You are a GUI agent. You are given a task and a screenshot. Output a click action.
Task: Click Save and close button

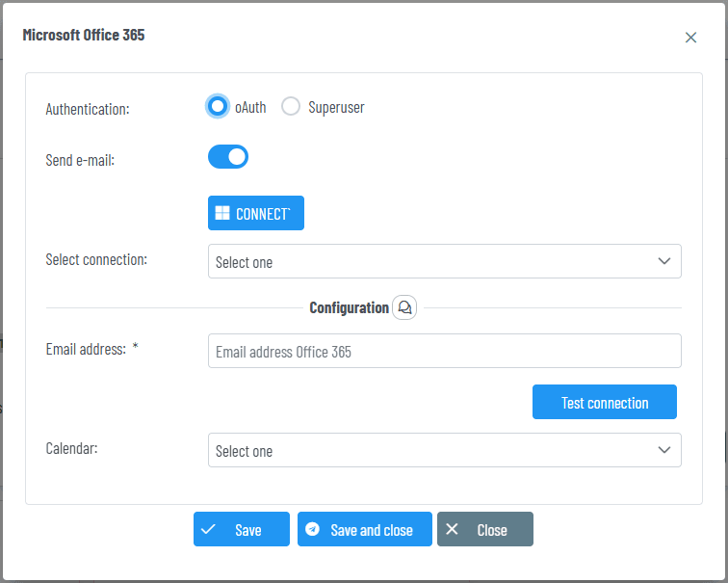(x=364, y=529)
